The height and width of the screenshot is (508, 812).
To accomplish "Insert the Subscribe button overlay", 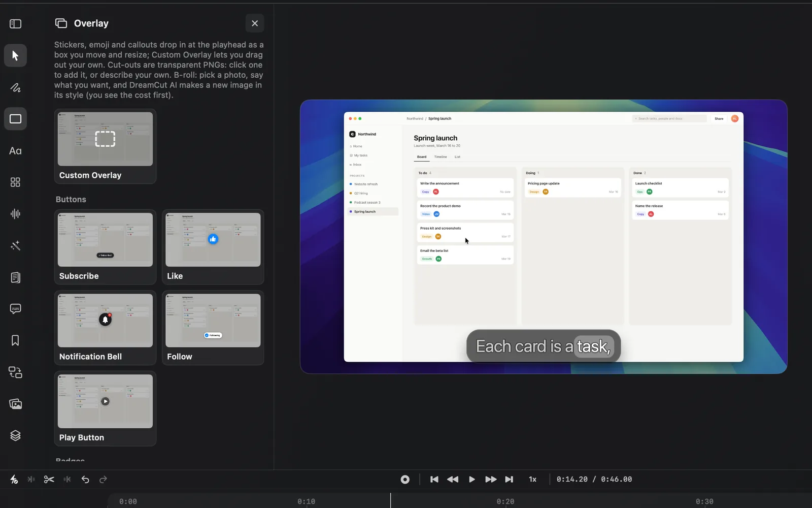I will tap(105, 247).
